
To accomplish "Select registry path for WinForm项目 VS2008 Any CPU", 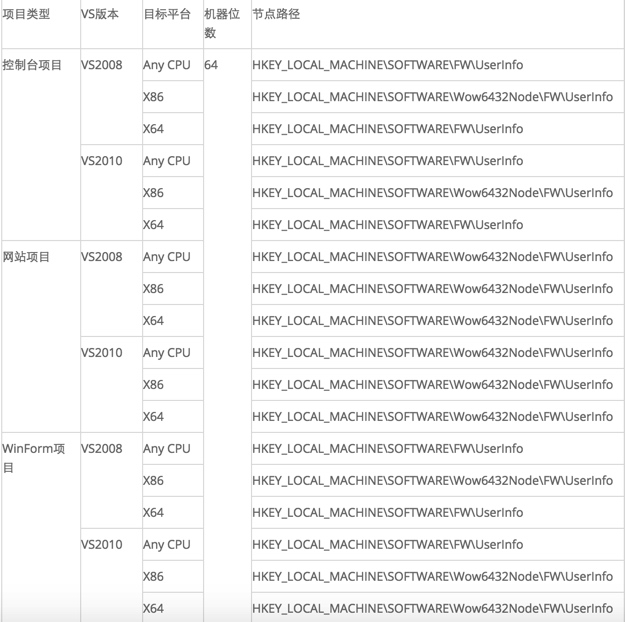I will pyautogui.click(x=438, y=449).
